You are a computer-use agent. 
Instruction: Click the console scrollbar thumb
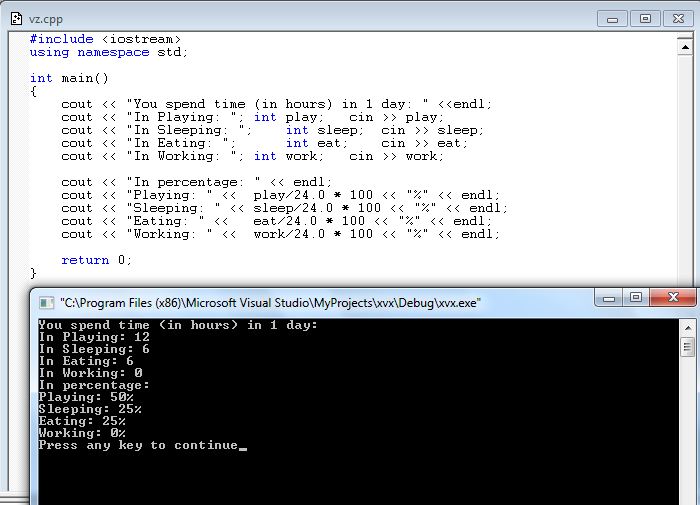pos(688,347)
